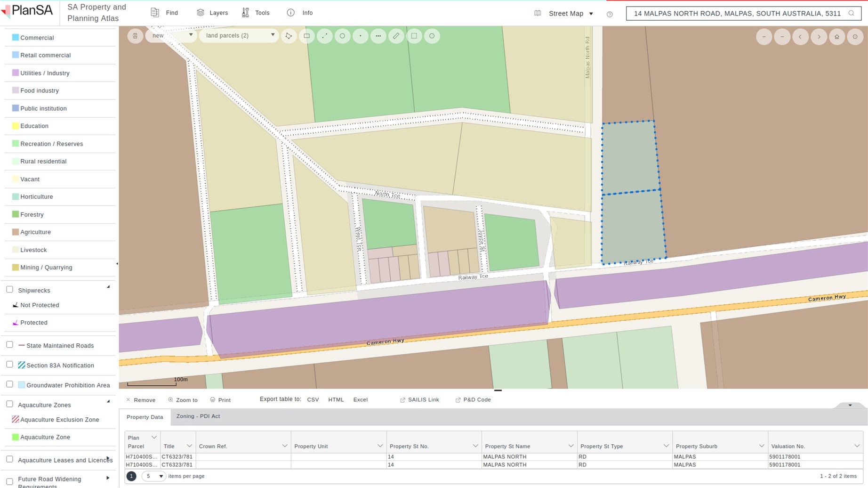Switch to the Zoning - PDI Act tab
The image size is (868, 488).
point(198,416)
